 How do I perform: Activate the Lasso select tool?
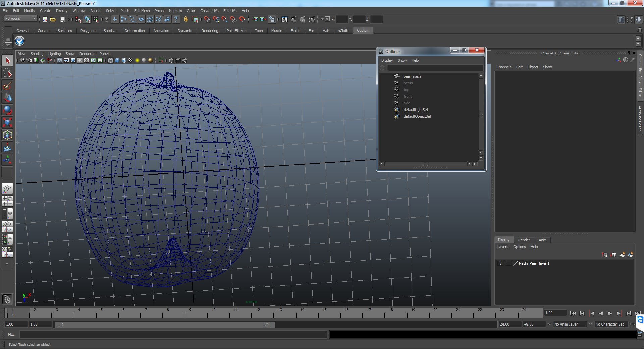(x=7, y=73)
